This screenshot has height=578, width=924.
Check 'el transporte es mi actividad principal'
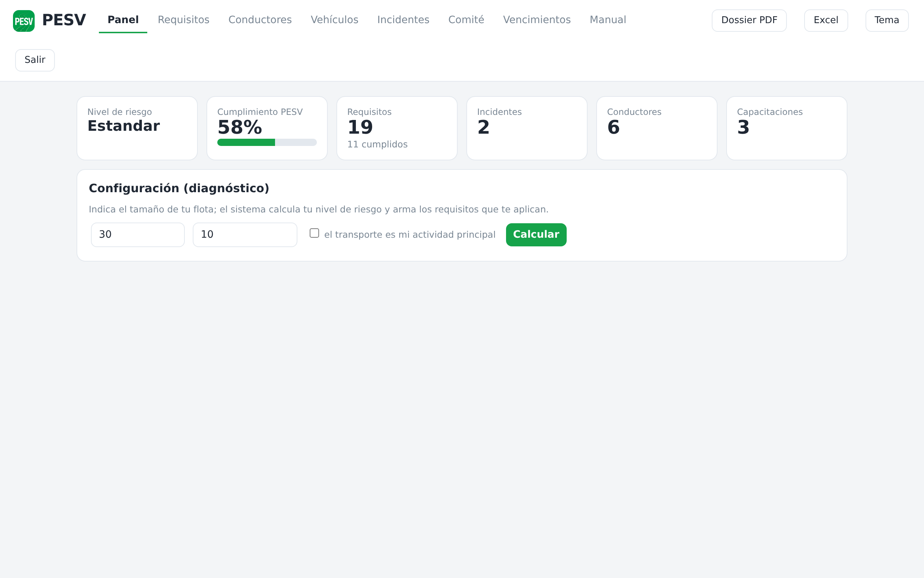click(x=314, y=233)
